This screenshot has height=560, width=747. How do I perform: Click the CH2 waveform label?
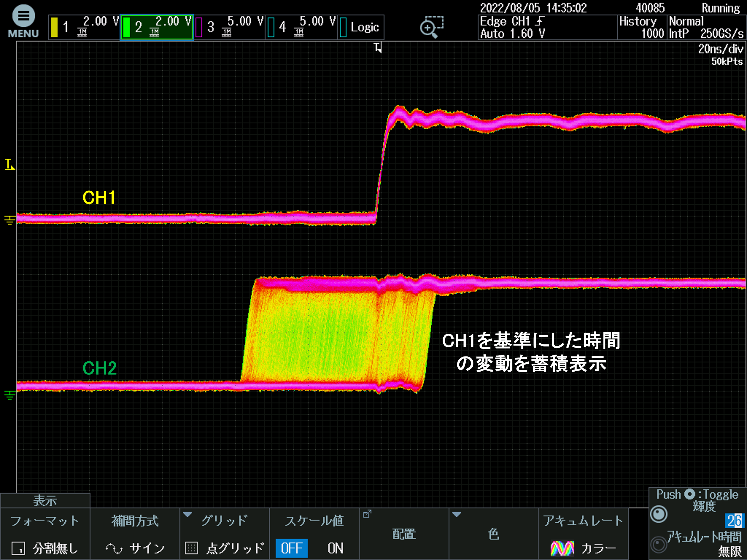coord(100,368)
